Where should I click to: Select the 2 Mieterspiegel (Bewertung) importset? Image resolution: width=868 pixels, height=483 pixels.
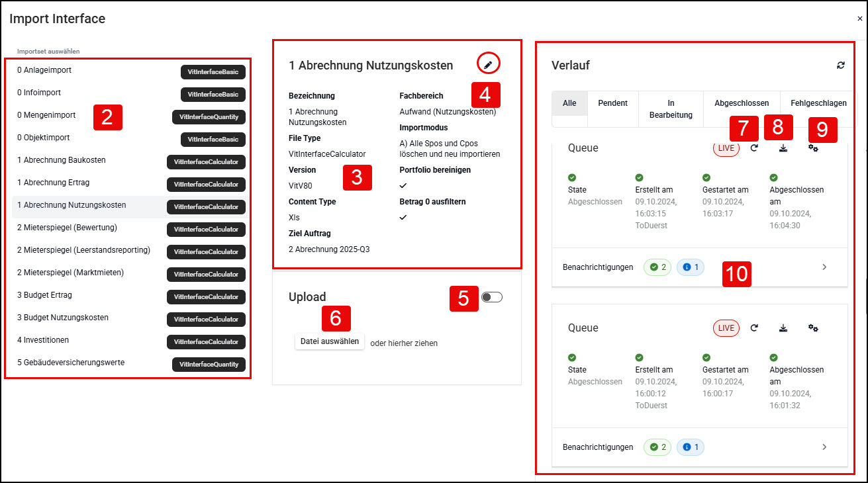click(130, 228)
